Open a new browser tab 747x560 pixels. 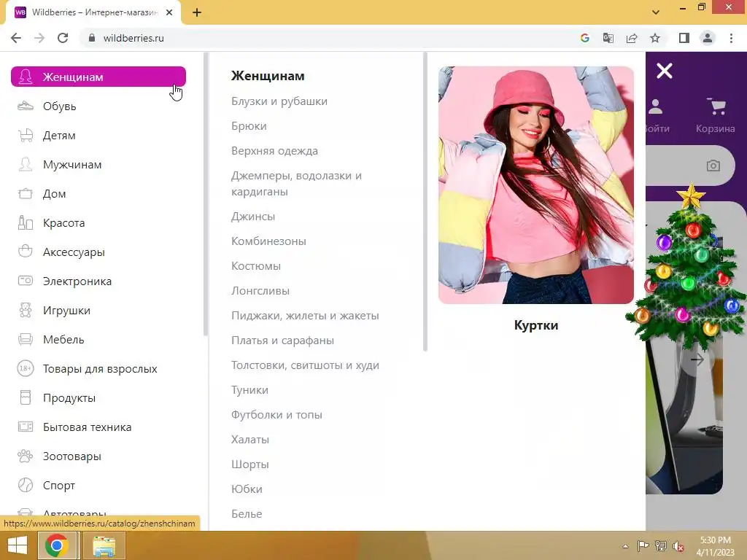197,12
